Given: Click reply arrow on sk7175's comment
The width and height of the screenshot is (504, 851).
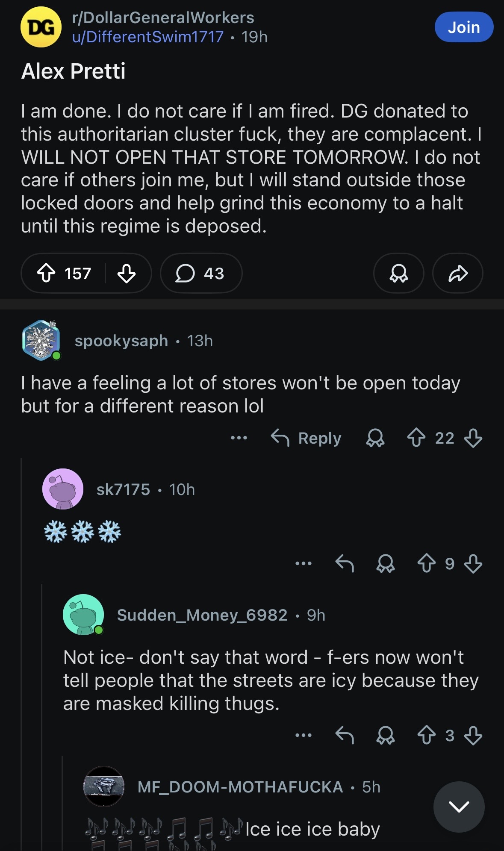Looking at the screenshot, I should coord(345,564).
